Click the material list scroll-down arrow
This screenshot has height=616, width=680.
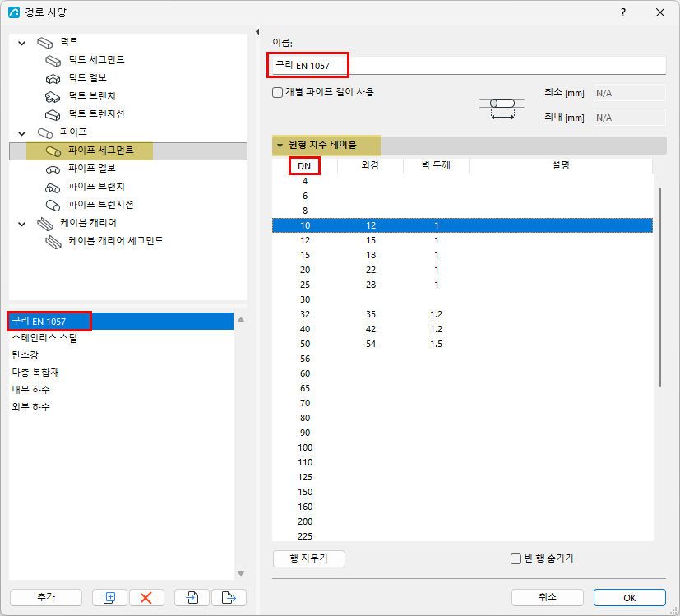tap(241, 573)
